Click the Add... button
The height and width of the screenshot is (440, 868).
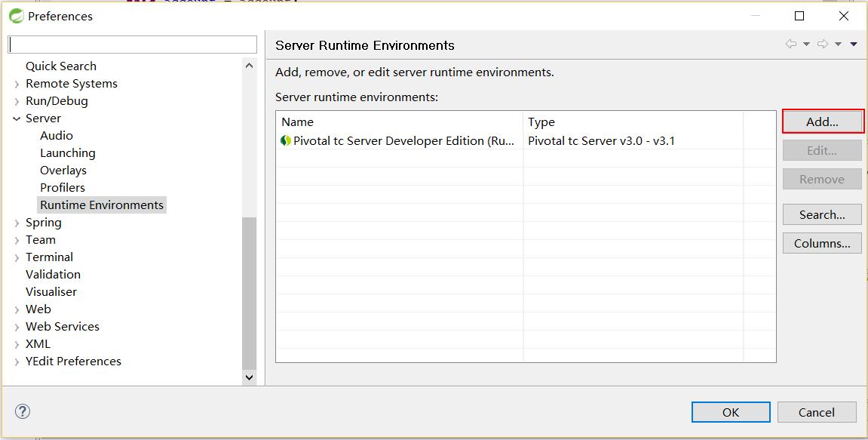click(822, 122)
